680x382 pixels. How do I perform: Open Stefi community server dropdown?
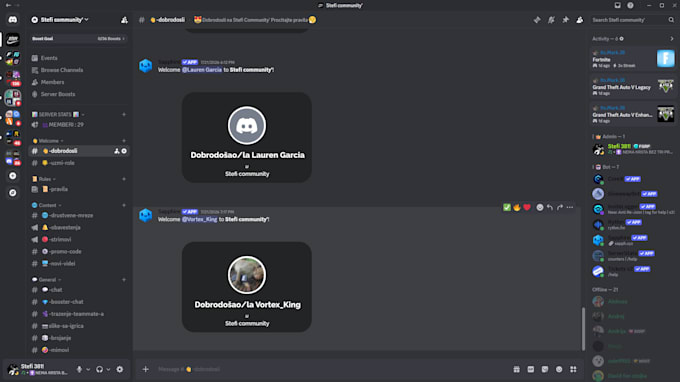click(x=60, y=20)
